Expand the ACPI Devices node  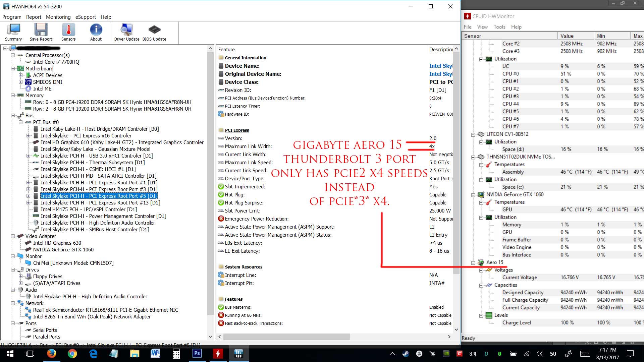(x=20, y=75)
